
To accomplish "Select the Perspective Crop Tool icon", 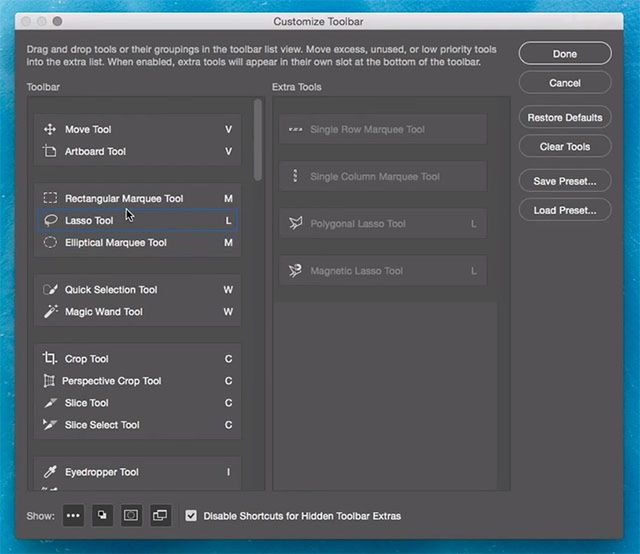I will tap(49, 380).
